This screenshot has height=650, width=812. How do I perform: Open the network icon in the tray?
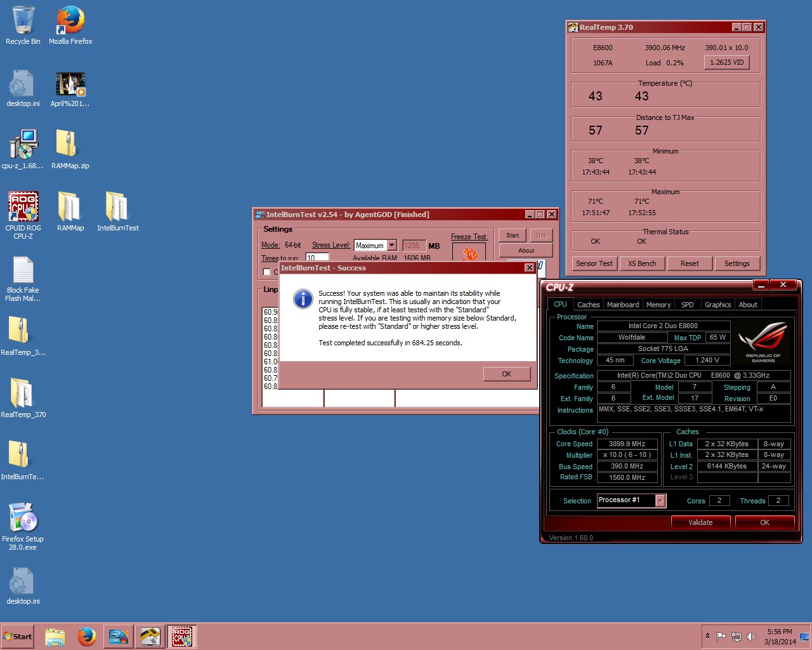[x=736, y=637]
